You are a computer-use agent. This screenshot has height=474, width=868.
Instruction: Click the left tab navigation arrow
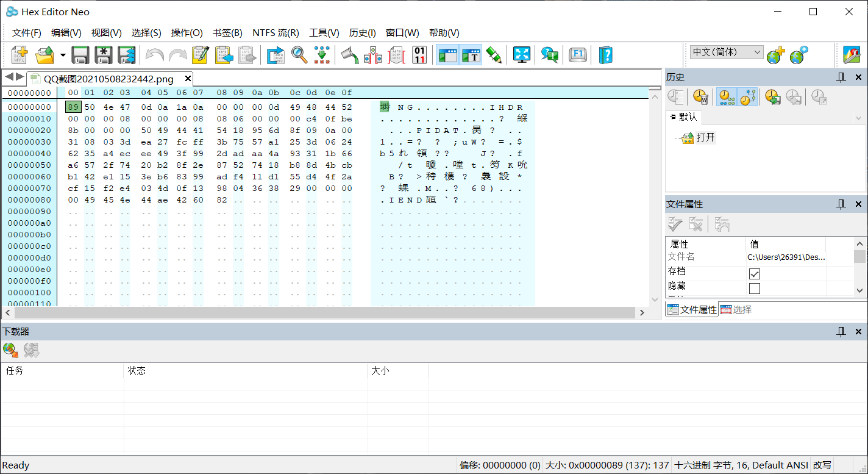(x=9, y=77)
